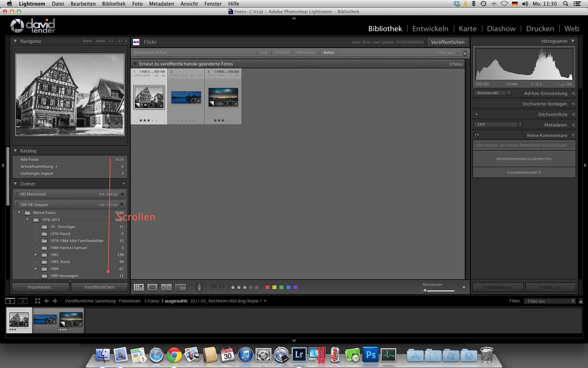Set the flag as picked in toolbar

tap(213, 287)
